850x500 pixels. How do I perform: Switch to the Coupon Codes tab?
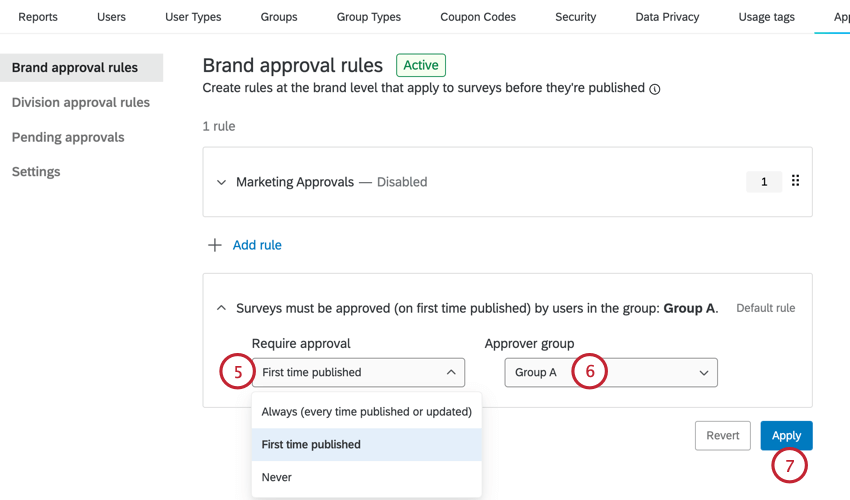pos(478,17)
